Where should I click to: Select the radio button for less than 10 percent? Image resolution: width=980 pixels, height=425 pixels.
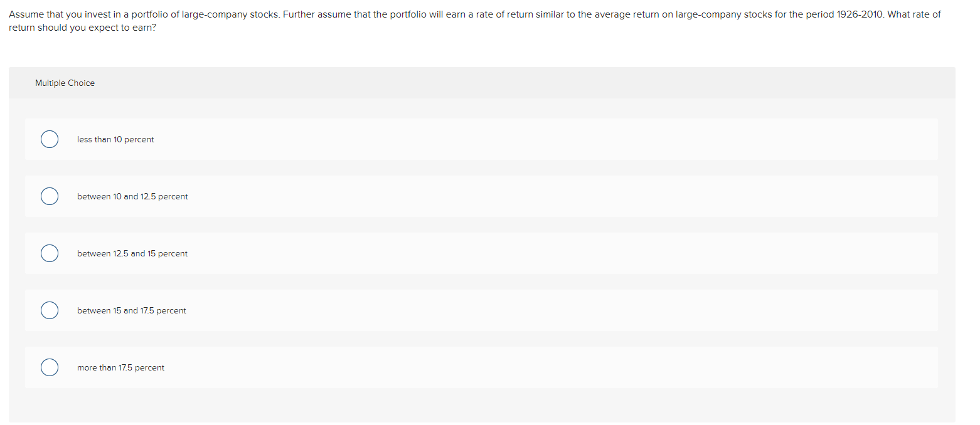(50, 139)
